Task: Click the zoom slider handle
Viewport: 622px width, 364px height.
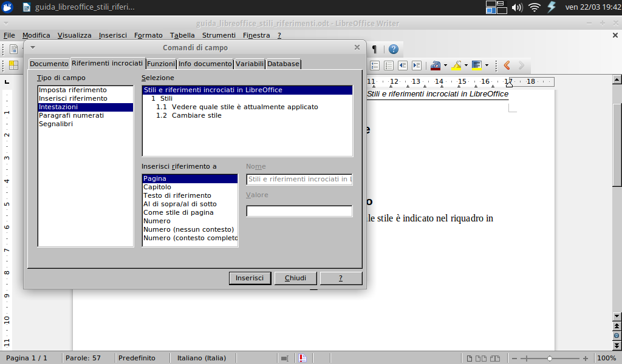Action: [549, 359]
